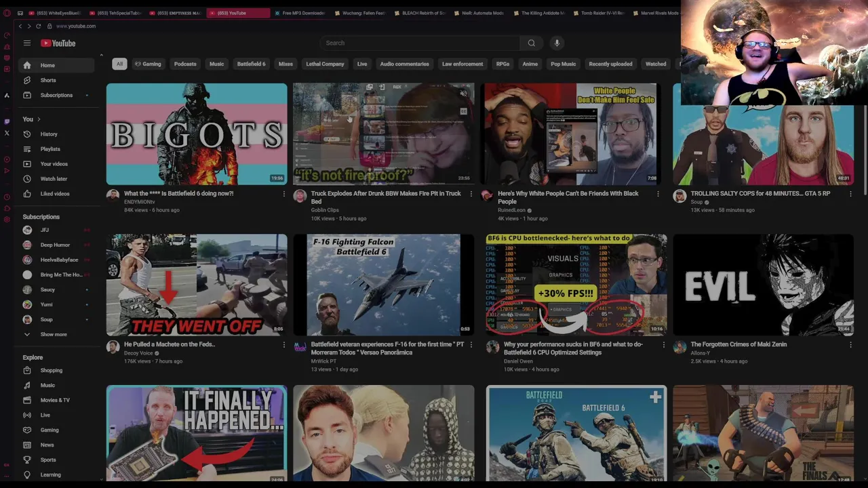
Task: Play the BIGOTS Battlefield thumbnail video
Action: coord(197,134)
